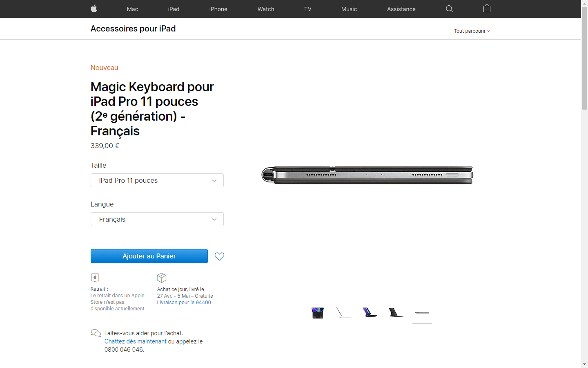Select the first front-view keyboard thumbnail
Image resolution: width=588 pixels, height=368 pixels.
[x=318, y=313]
